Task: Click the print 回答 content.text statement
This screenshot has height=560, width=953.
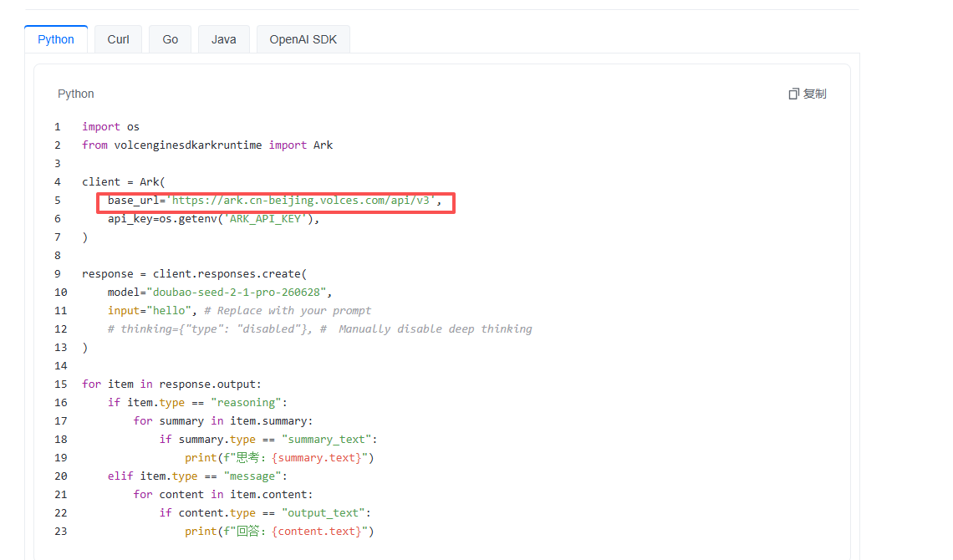Action: (279, 531)
